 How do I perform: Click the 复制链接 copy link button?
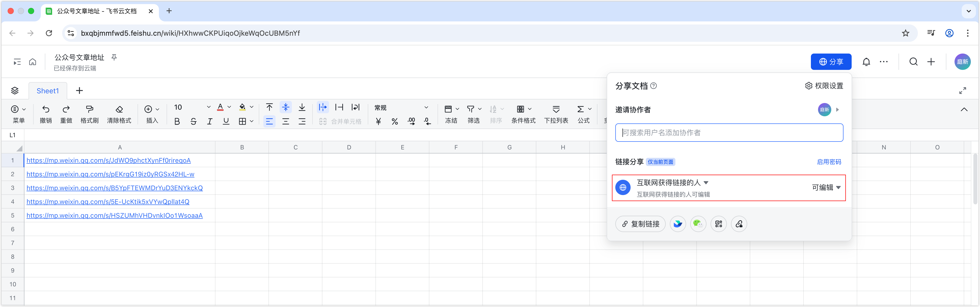640,224
